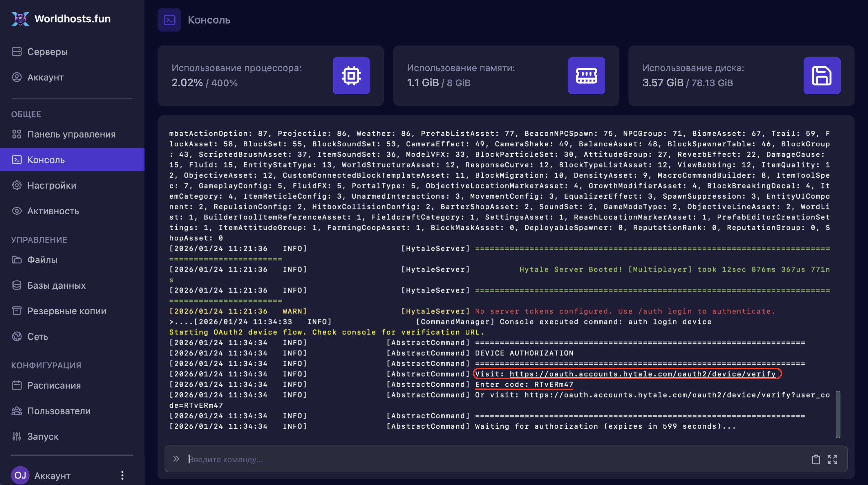This screenshot has width=868, height=485.
Task: Click the fullscreen expand console icon
Action: coord(832,459)
